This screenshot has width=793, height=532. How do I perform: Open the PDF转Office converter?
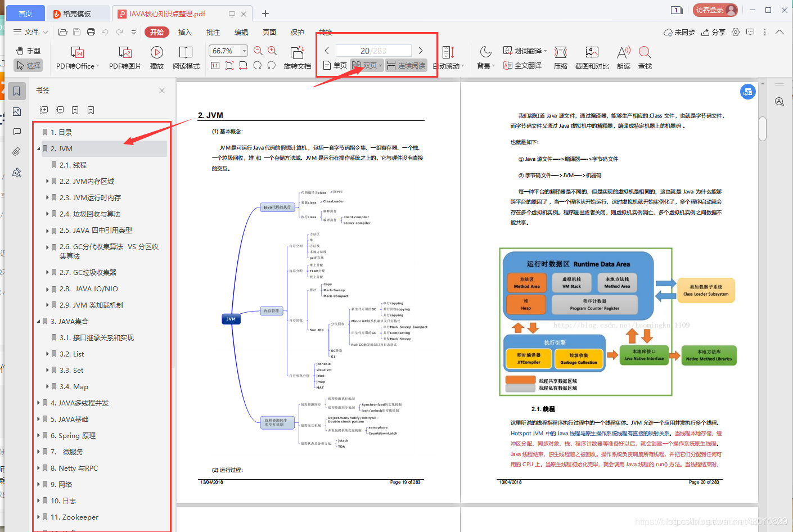[78, 58]
